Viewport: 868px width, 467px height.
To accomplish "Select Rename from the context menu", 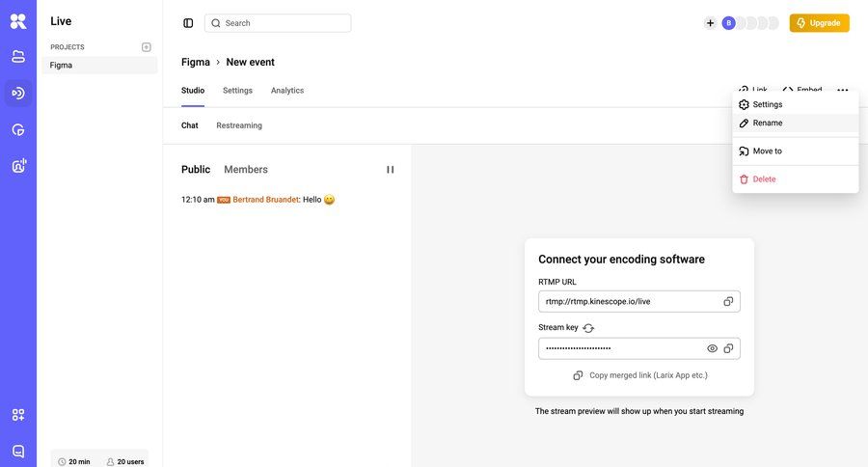I will tap(768, 123).
